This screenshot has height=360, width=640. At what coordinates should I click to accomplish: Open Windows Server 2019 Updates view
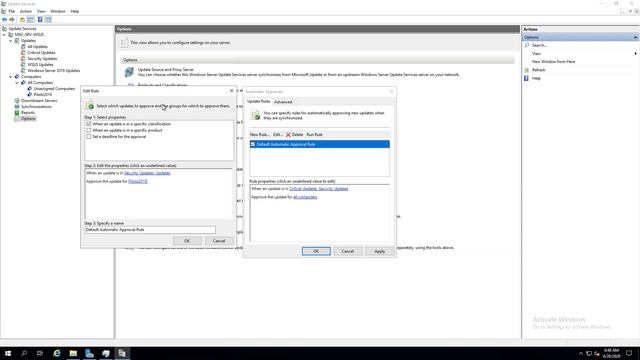pos(53,71)
